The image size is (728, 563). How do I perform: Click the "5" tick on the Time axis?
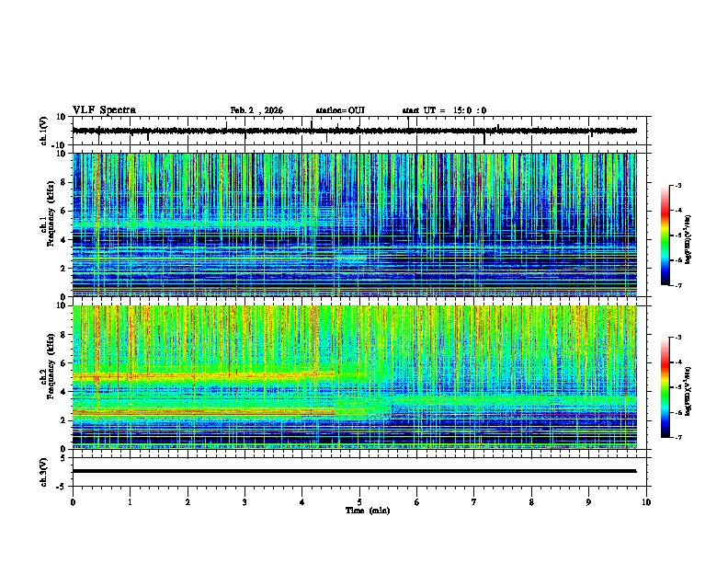point(359,502)
